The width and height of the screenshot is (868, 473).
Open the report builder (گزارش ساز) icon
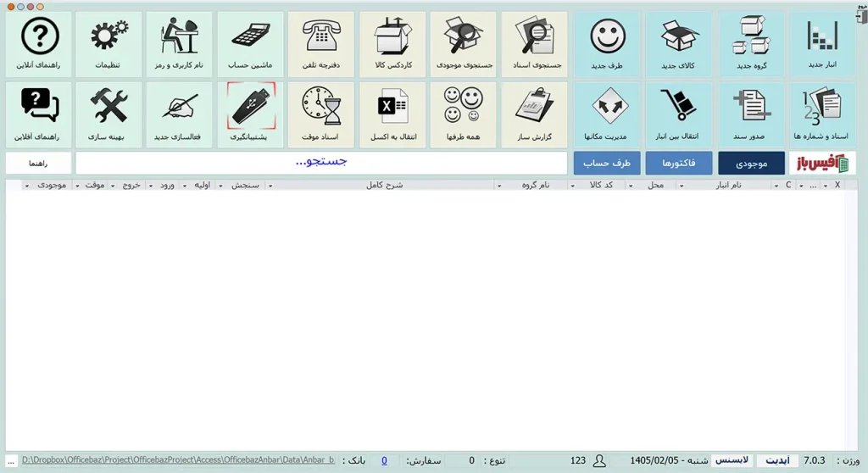pos(534,114)
